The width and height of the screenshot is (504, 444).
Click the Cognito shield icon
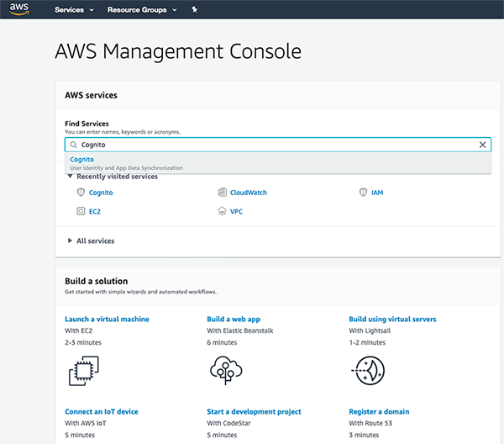point(81,193)
